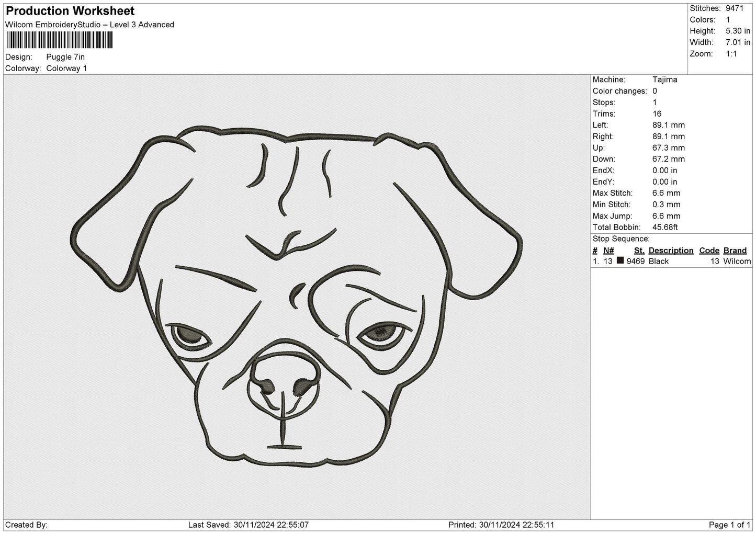Screen dimensions: 756x534
Task: Click the Machine value Tajima
Action: (x=664, y=79)
